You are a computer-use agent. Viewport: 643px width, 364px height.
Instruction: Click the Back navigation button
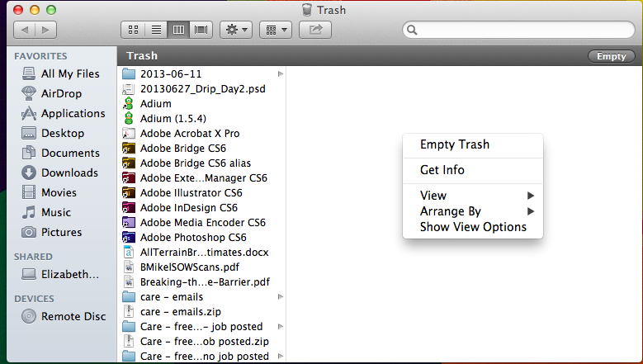pyautogui.click(x=25, y=31)
